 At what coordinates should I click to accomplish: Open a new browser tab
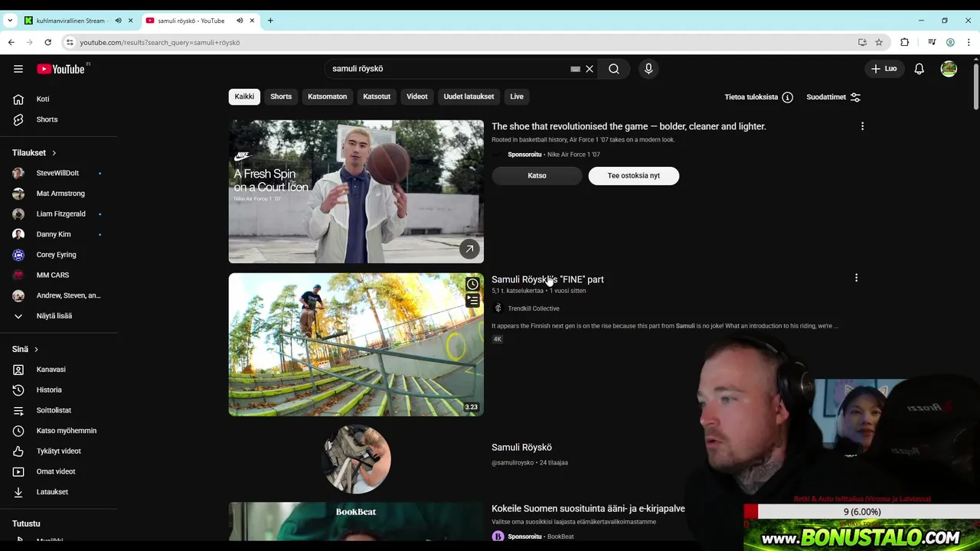point(270,21)
